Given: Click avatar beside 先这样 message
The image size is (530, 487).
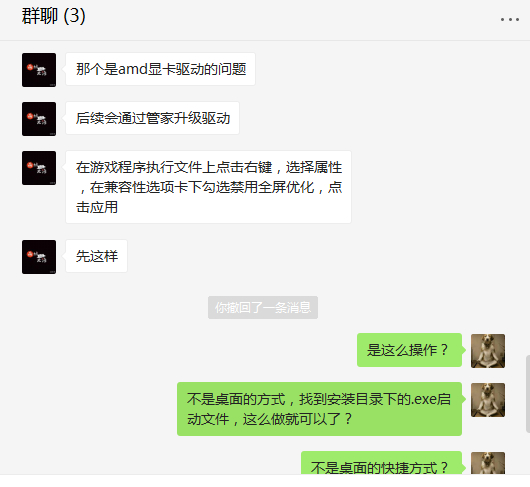Looking at the screenshot, I should (x=39, y=257).
